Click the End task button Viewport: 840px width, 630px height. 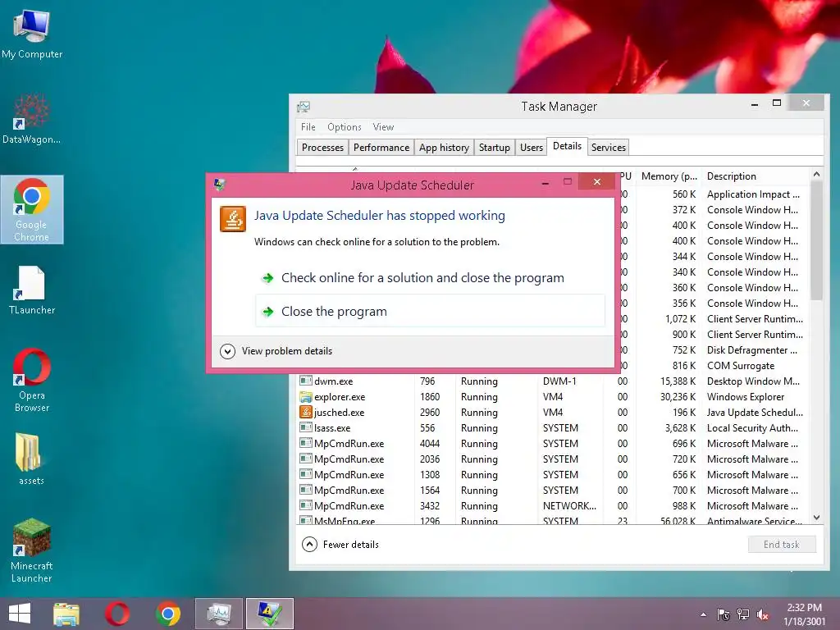pos(782,545)
